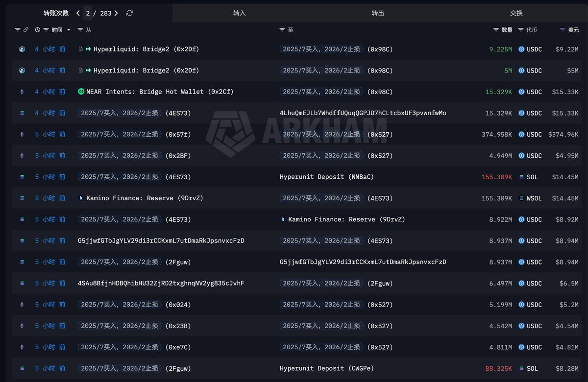Open the 美元 column filter

(x=563, y=30)
